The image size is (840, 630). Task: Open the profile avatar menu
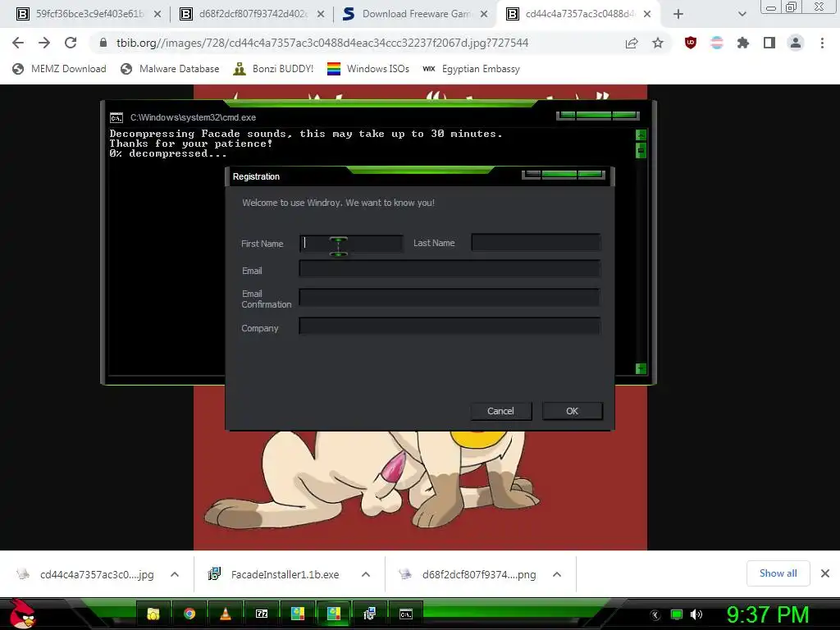click(796, 43)
